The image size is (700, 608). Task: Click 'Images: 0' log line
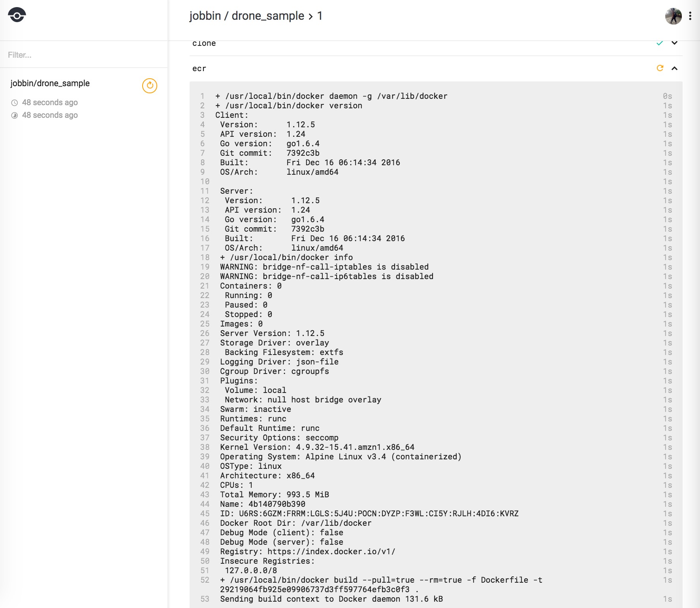click(x=241, y=324)
